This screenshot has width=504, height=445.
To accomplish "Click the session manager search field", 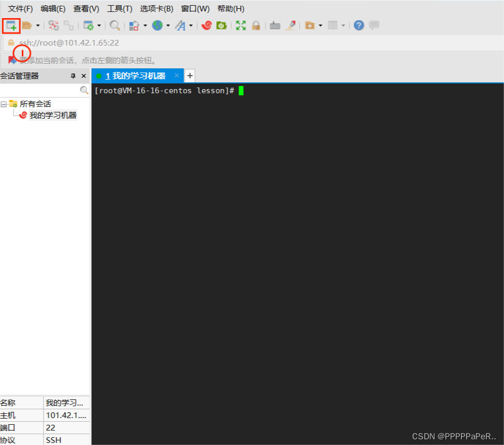I will (x=40, y=91).
